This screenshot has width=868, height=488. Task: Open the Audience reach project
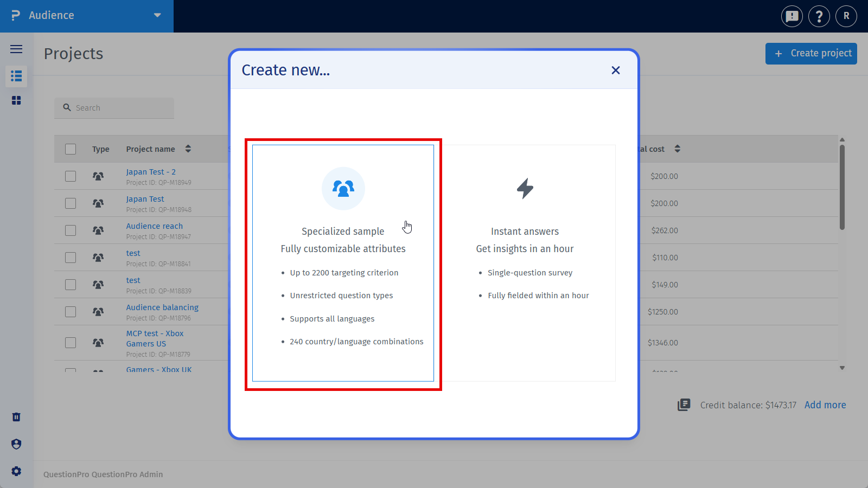155,226
